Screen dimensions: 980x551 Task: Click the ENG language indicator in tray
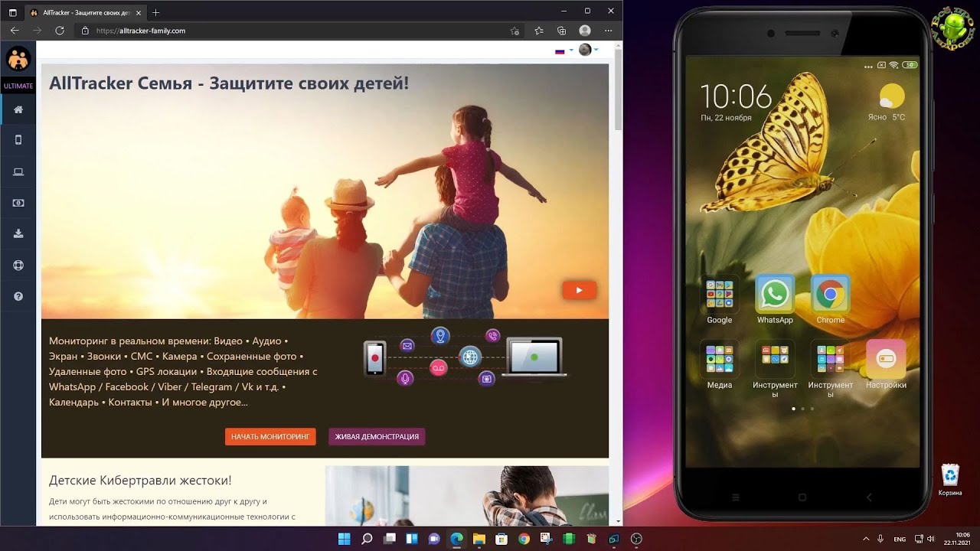[x=900, y=540]
